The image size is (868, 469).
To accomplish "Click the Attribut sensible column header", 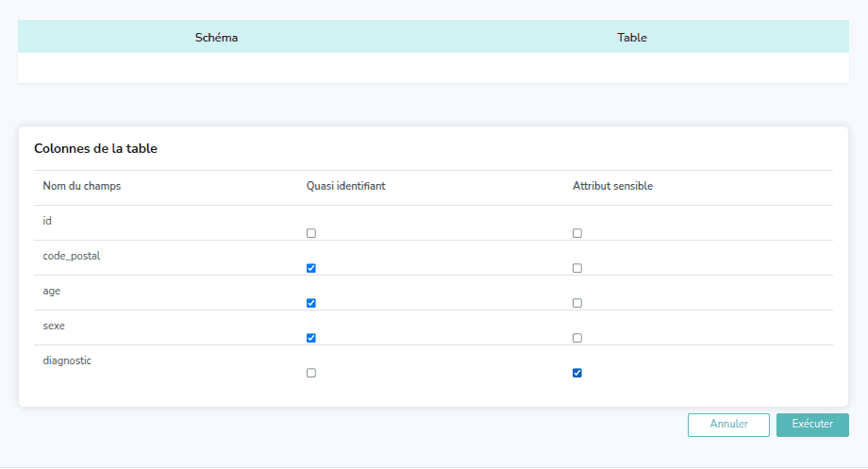I will point(612,186).
